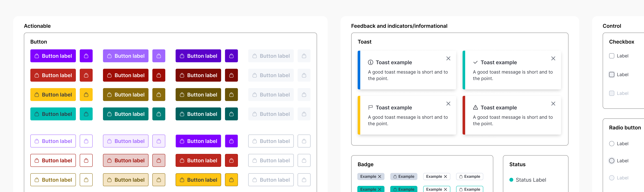The height and width of the screenshot is (192, 644).
Task: Remove the gray-outlined Example badge via its X
Action: coord(445,177)
